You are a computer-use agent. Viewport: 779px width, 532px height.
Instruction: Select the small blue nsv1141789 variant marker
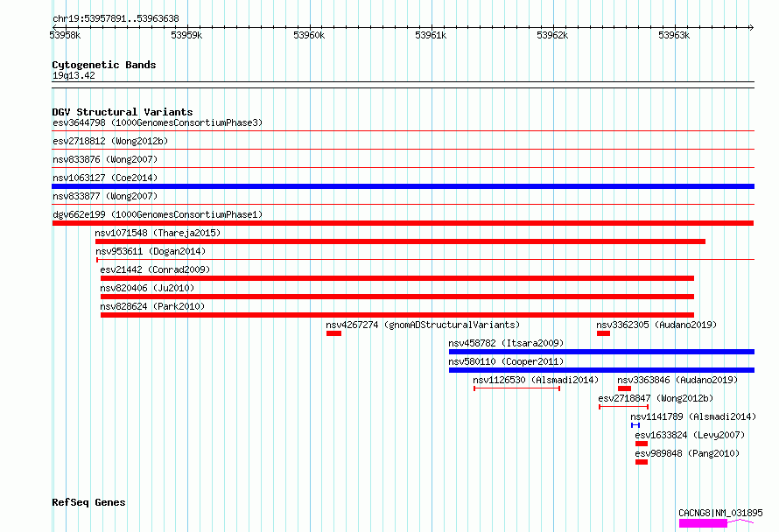635,425
